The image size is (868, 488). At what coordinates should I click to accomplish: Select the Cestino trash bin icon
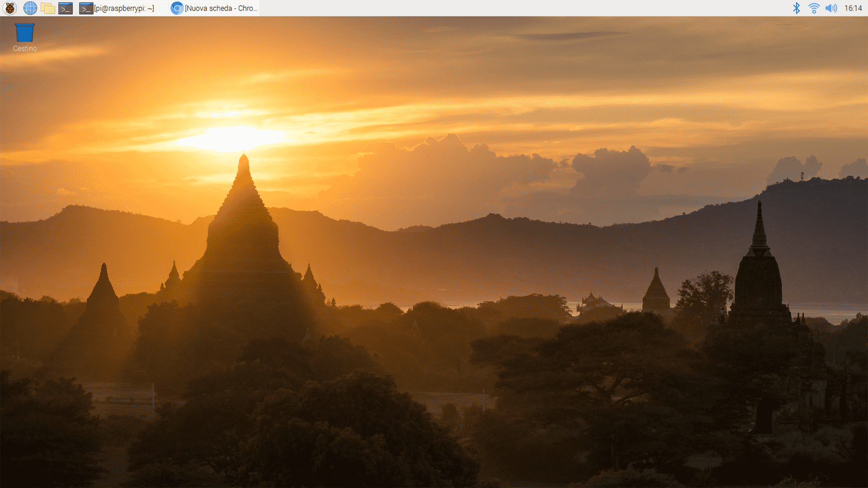(25, 33)
